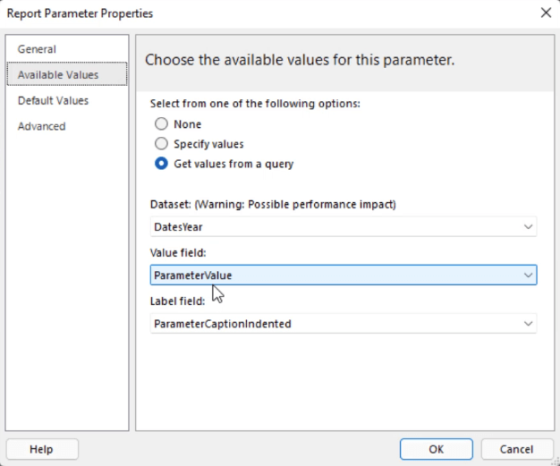
Task: Click the ParameterCaptionIndented combo box text
Action: click(222, 324)
